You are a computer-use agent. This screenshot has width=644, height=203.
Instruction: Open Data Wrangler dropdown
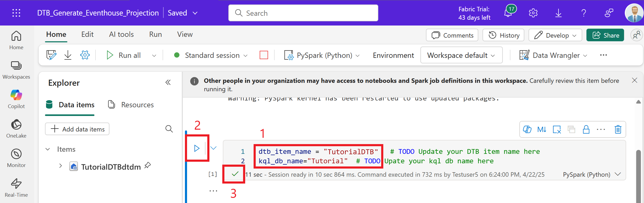click(x=554, y=55)
